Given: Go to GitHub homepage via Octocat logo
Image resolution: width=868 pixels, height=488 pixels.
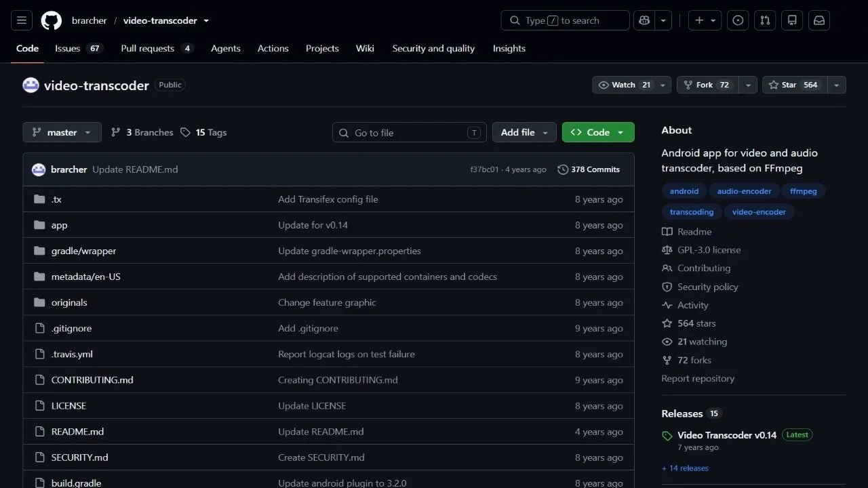Looking at the screenshot, I should point(52,20).
